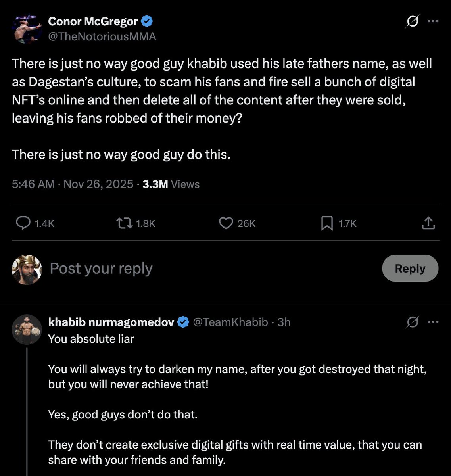Bookmark Conor McGregor's post

point(326,223)
